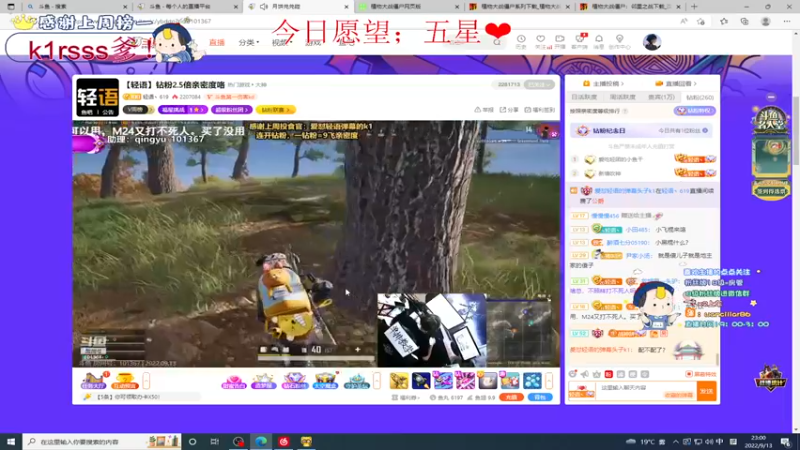Click the 任务大厅 icon under video
The width and height of the screenshot is (800, 450).
(93, 381)
